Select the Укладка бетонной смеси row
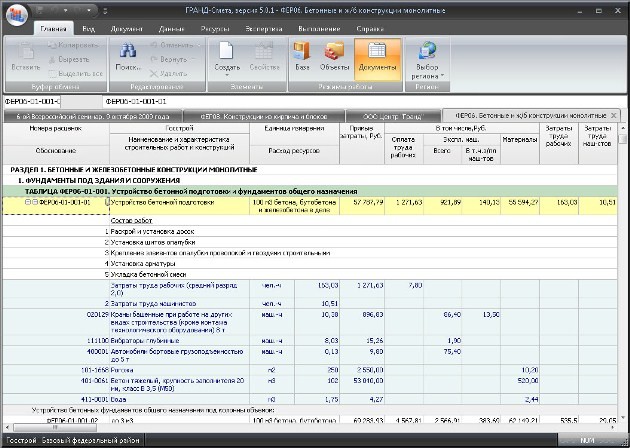 [x=310, y=274]
